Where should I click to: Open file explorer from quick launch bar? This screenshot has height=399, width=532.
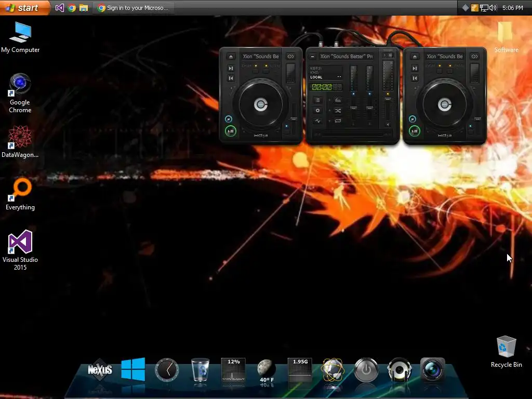[x=84, y=7]
